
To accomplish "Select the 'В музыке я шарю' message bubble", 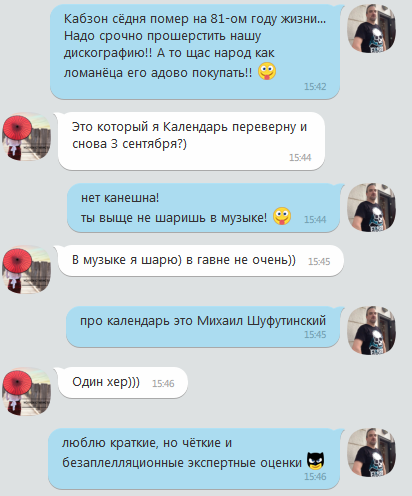I will coord(201,261).
